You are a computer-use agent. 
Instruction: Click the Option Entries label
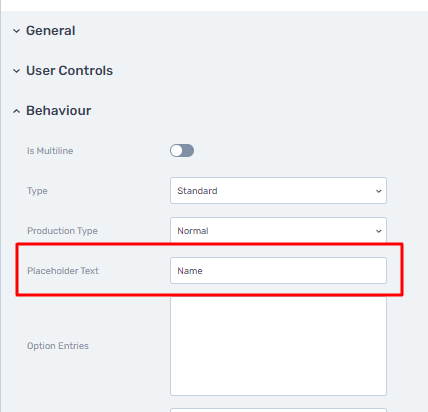pos(58,346)
